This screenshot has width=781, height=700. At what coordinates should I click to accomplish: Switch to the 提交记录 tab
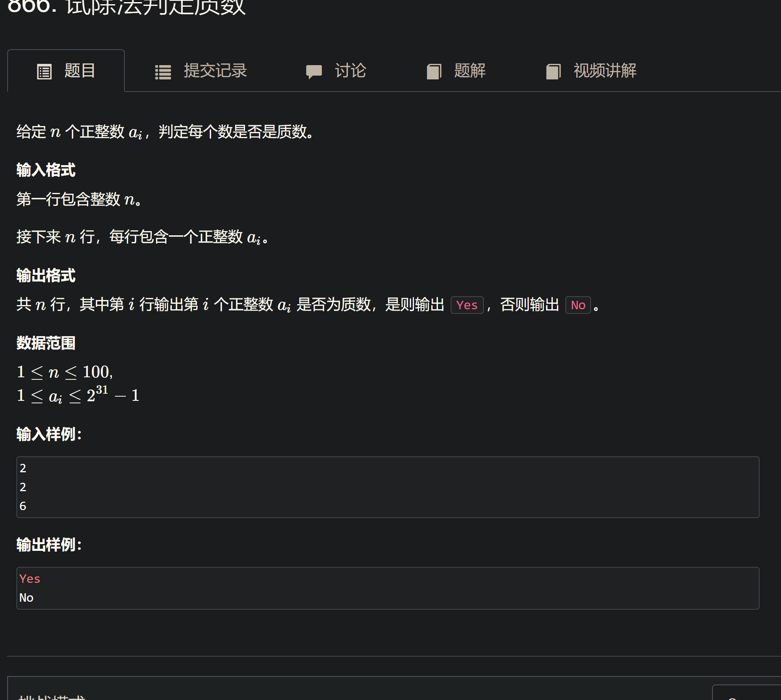click(x=215, y=71)
